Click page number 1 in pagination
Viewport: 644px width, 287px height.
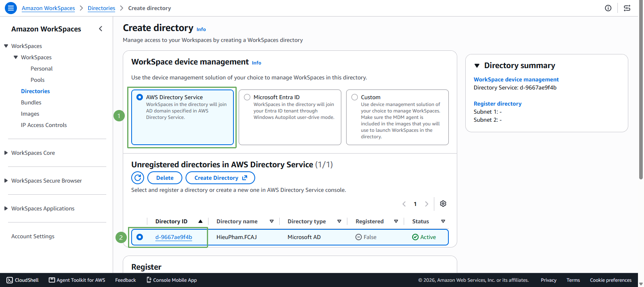tap(415, 204)
